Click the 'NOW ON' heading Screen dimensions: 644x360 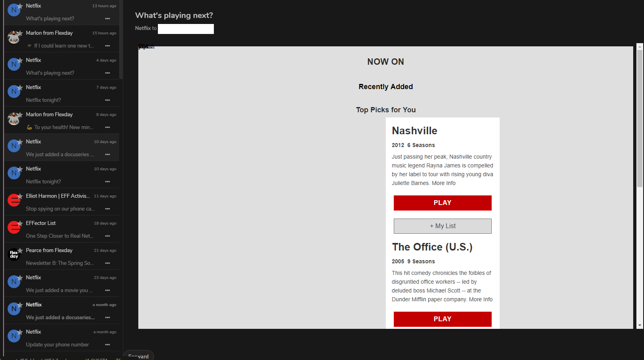[x=386, y=62]
